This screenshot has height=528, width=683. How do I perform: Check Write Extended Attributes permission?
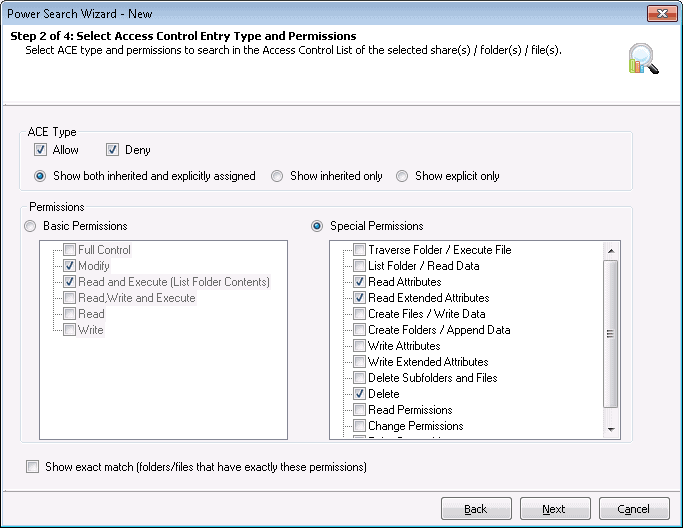(359, 362)
